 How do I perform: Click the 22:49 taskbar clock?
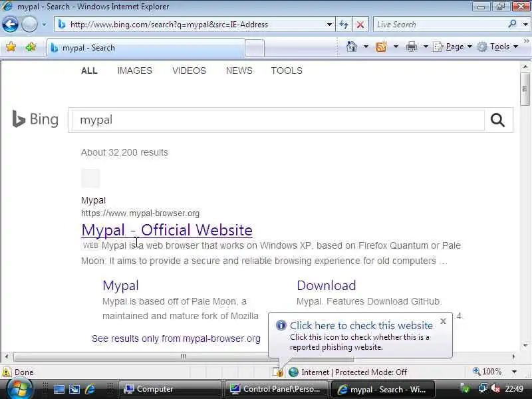tap(514, 389)
